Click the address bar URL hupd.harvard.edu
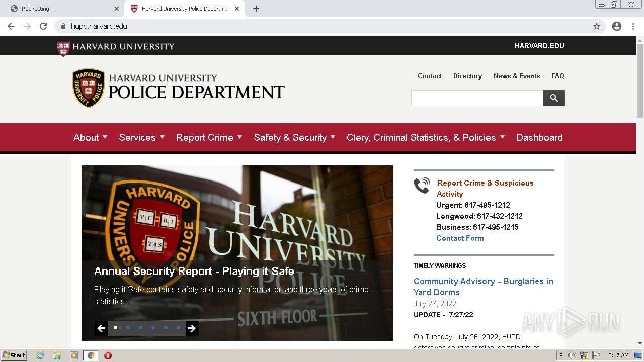The image size is (644, 362). point(99,26)
